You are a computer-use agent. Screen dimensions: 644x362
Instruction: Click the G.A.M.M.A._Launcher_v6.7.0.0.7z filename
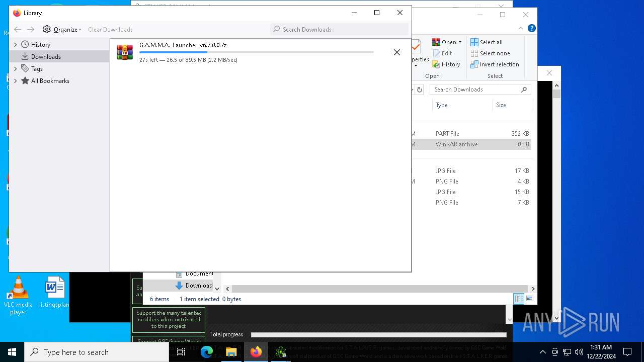(183, 45)
